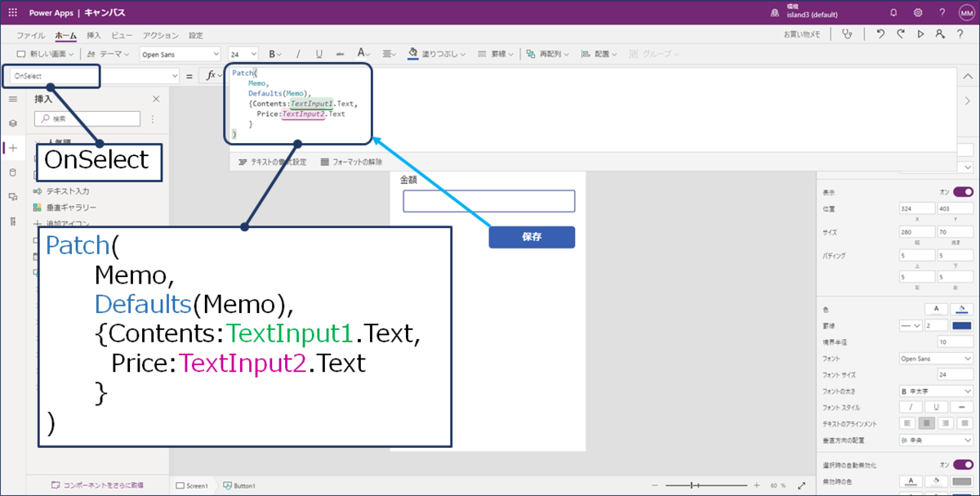Set properties font style to italic
980x496 pixels.
(x=911, y=407)
